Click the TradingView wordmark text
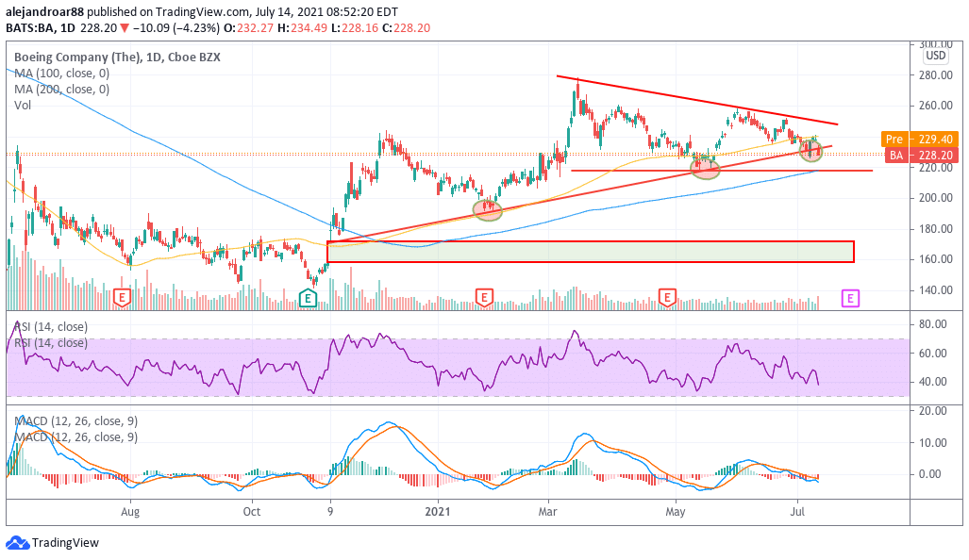The width and height of the screenshot is (969, 560). coord(65,543)
